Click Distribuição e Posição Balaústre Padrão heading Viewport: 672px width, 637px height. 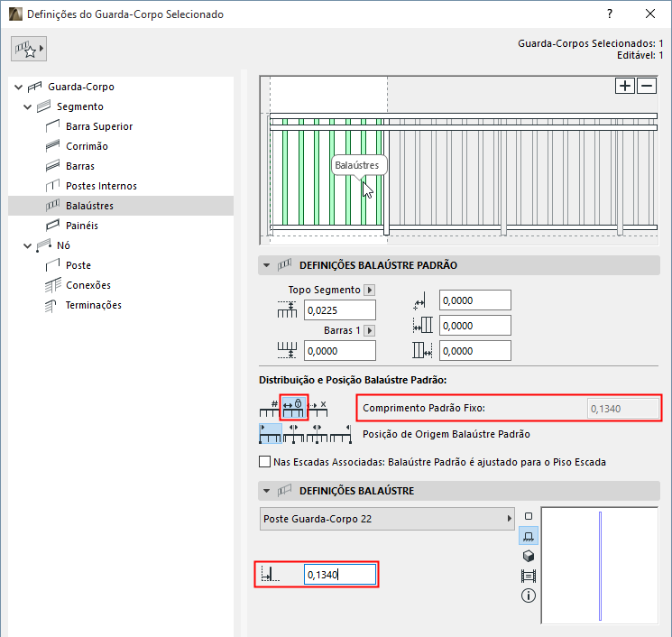pos(353,380)
